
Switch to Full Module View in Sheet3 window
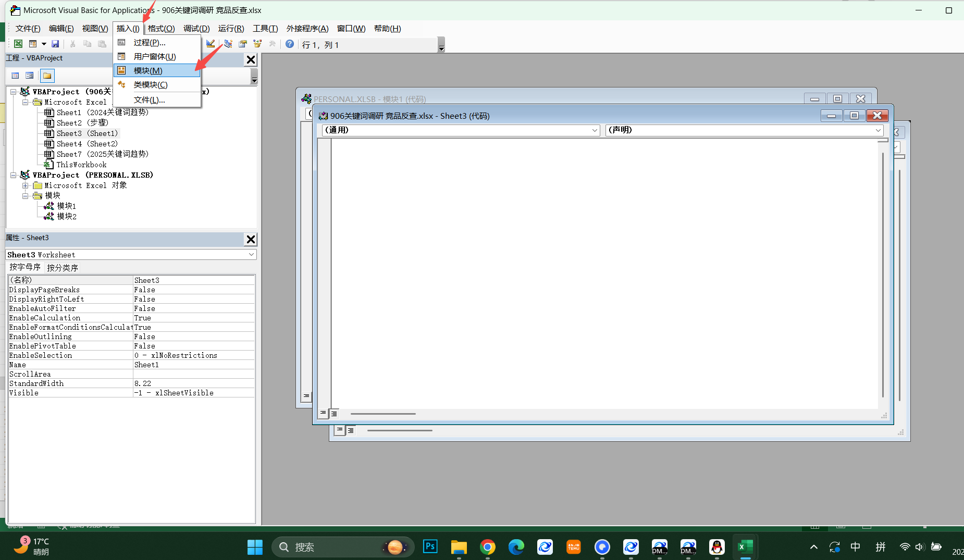pyautogui.click(x=334, y=414)
